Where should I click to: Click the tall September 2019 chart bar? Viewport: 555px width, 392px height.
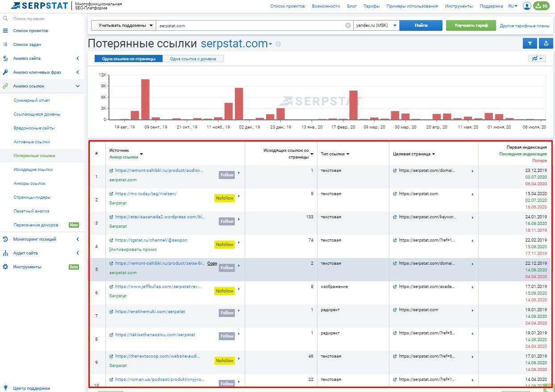tap(145, 99)
